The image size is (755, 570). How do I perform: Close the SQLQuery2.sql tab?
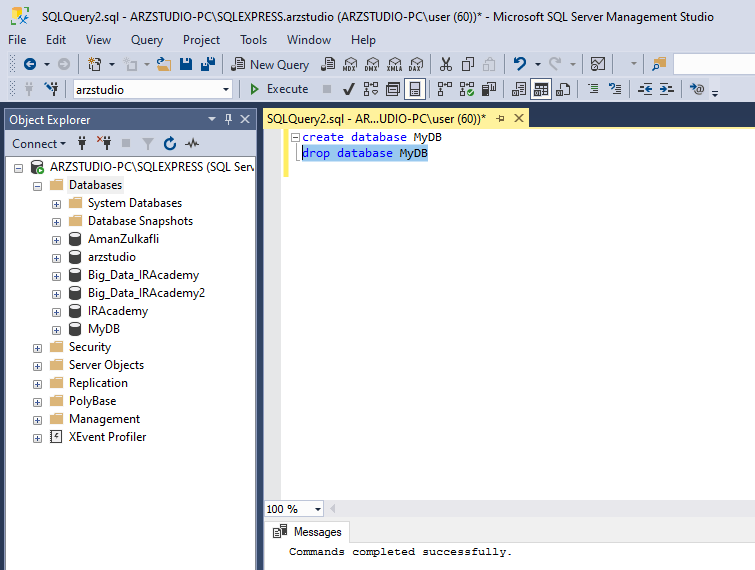[519, 118]
